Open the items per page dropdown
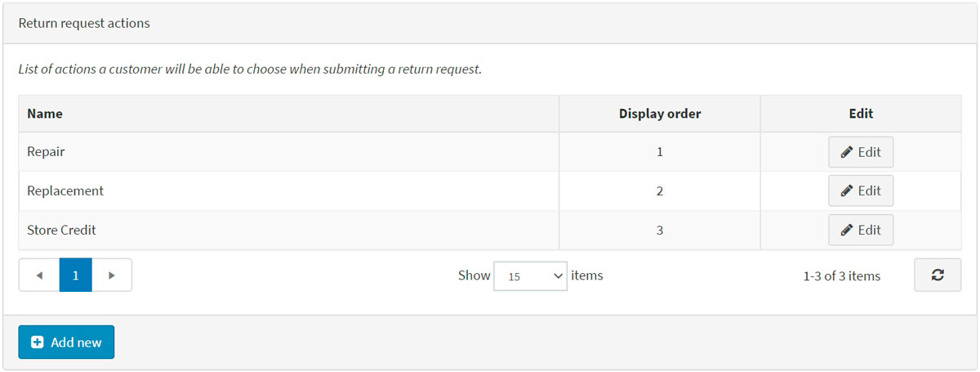This screenshot has height=372, width=980. click(x=530, y=276)
